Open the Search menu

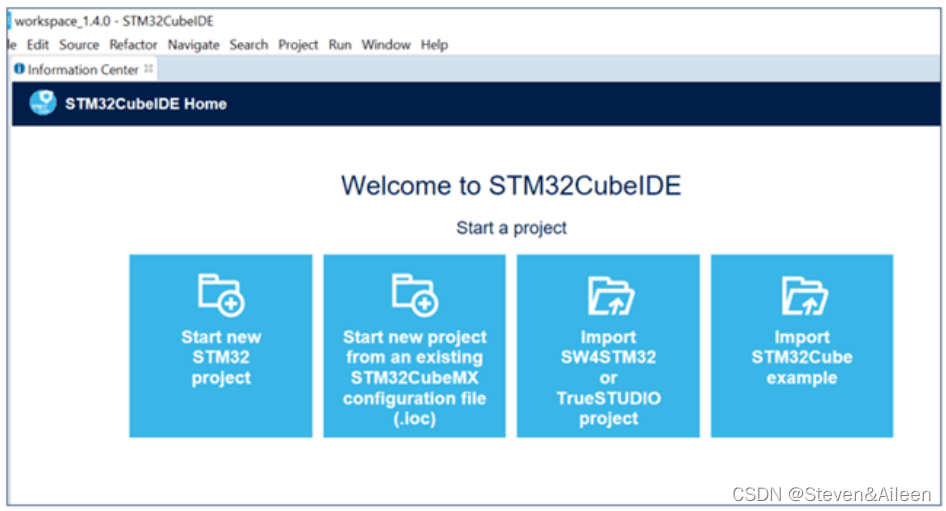(x=249, y=45)
